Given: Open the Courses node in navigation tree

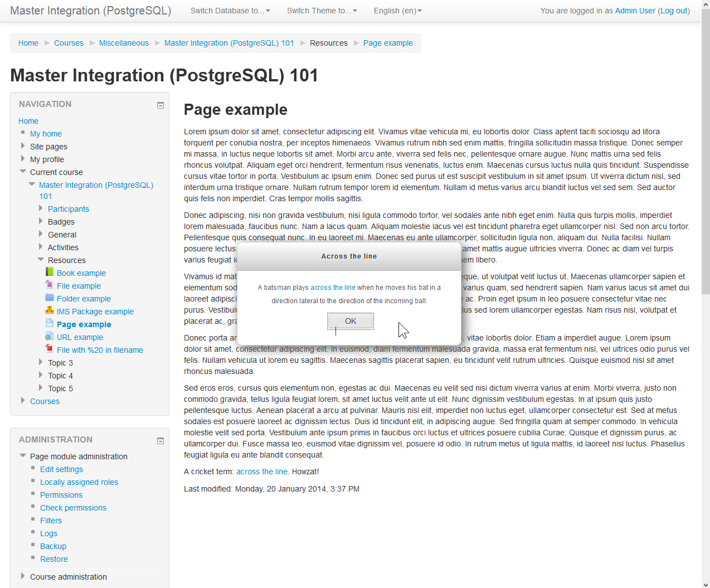Looking at the screenshot, I should pyautogui.click(x=45, y=401).
